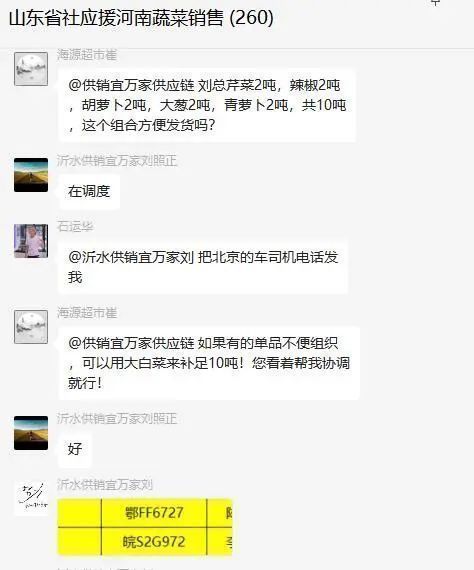Screen dimensions: 474x570
Task: Click the 鄂FF6727 plate cell in image
Action: point(154,513)
